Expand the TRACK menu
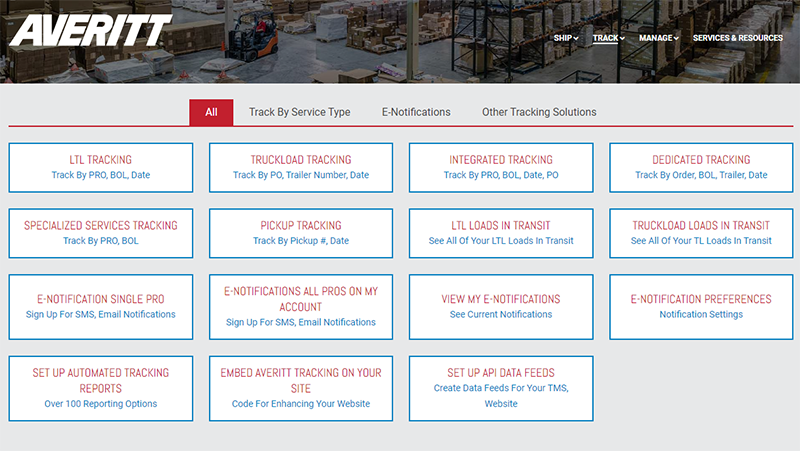 point(609,38)
